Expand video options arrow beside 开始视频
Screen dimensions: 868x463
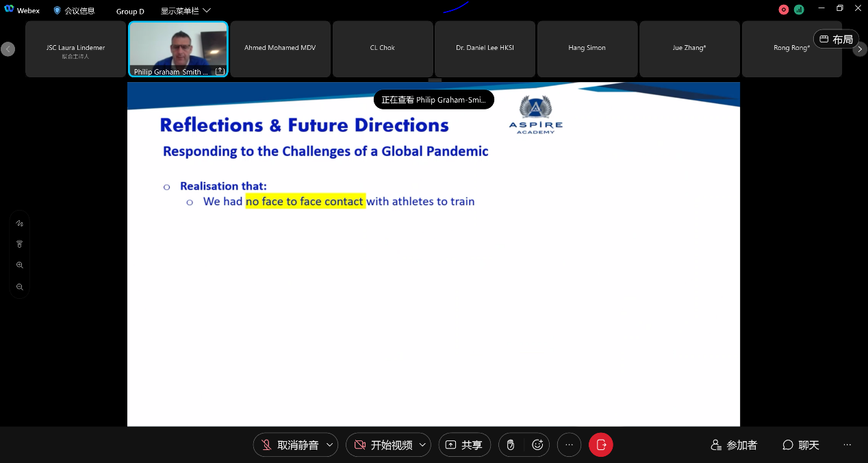423,445
